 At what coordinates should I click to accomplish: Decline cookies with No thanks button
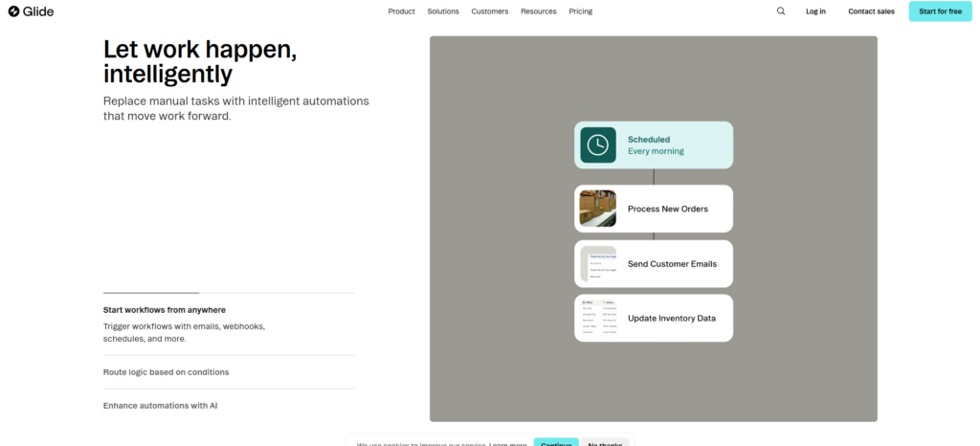605,442
